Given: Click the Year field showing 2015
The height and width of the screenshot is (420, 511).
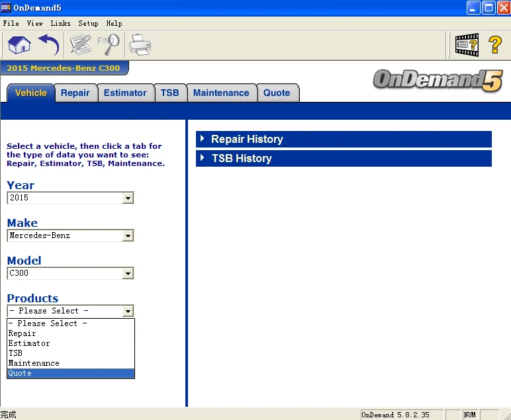Looking at the screenshot, I should [70, 198].
